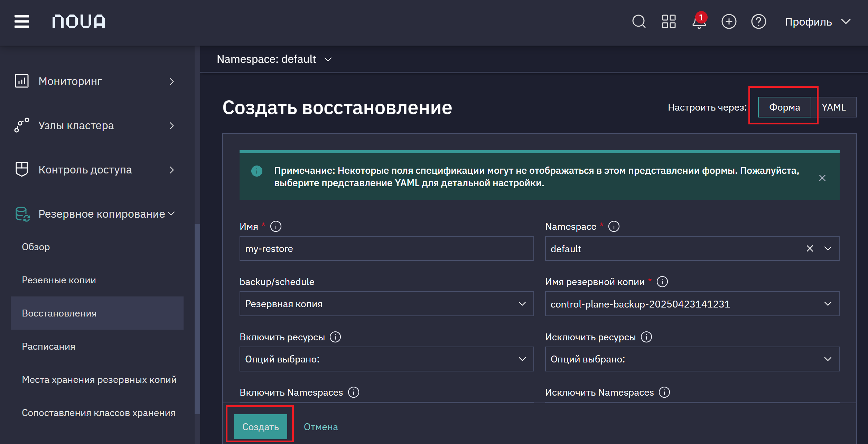Click info icon next to Исключить ресурсы
The height and width of the screenshot is (444, 868).
(x=646, y=337)
